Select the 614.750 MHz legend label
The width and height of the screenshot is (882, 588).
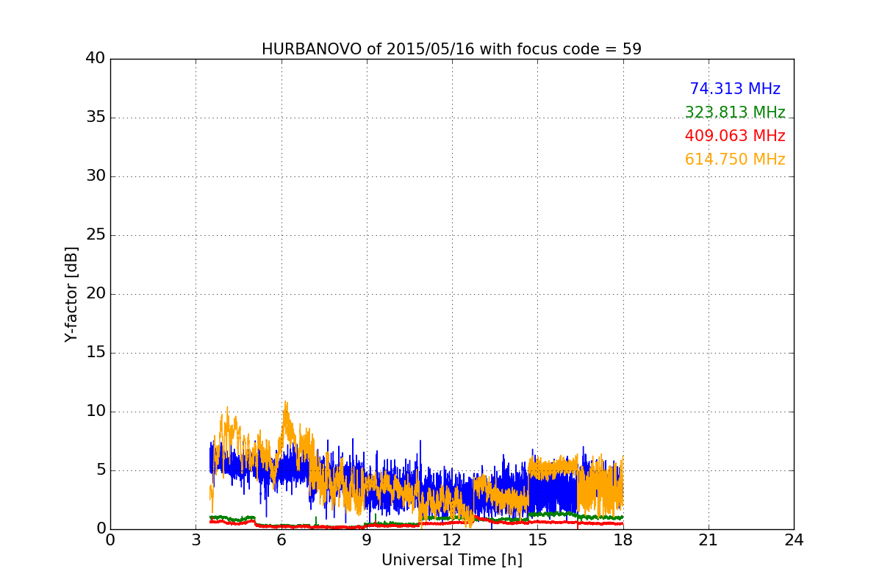pyautogui.click(x=735, y=159)
